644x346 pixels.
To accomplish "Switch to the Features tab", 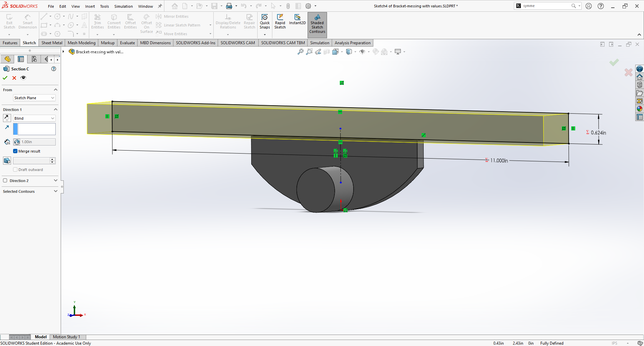I will 10,43.
